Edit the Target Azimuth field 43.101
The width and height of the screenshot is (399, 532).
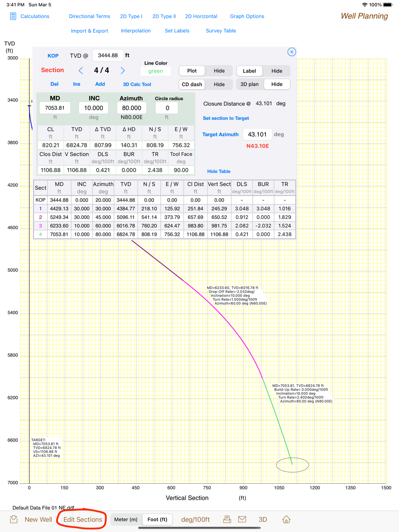click(x=257, y=134)
